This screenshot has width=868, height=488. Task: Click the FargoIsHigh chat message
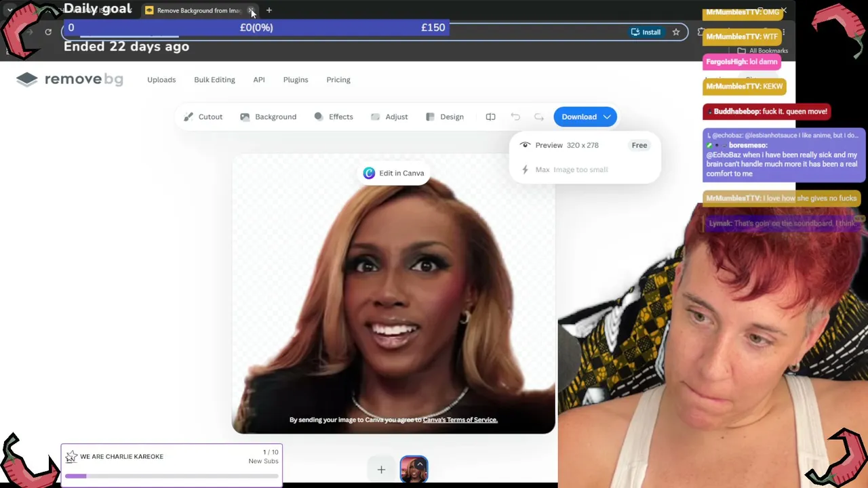pyautogui.click(x=741, y=62)
